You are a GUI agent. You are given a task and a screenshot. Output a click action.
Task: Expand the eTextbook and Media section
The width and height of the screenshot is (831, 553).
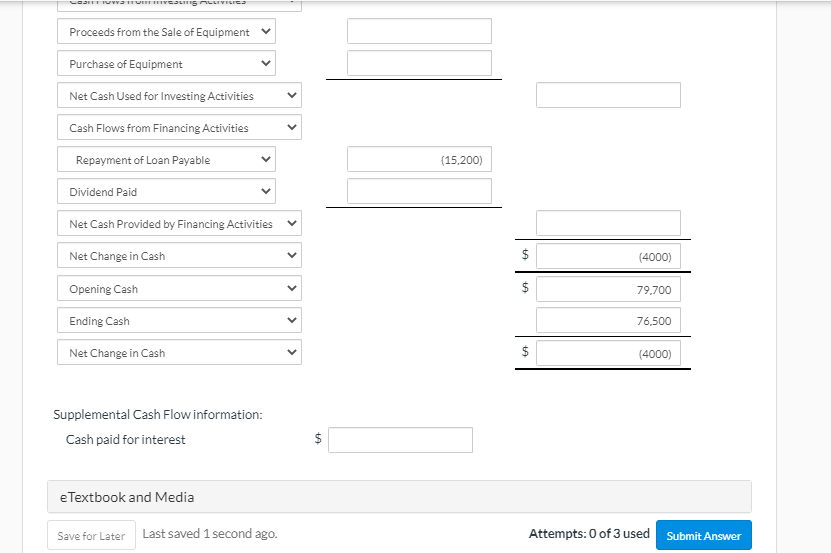coord(399,497)
